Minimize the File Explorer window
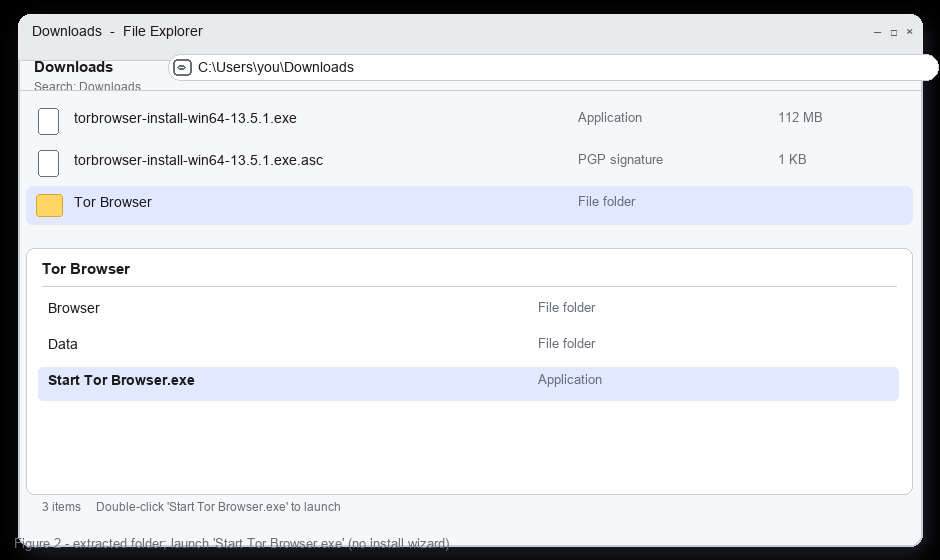This screenshot has height=560, width=940. (877, 32)
